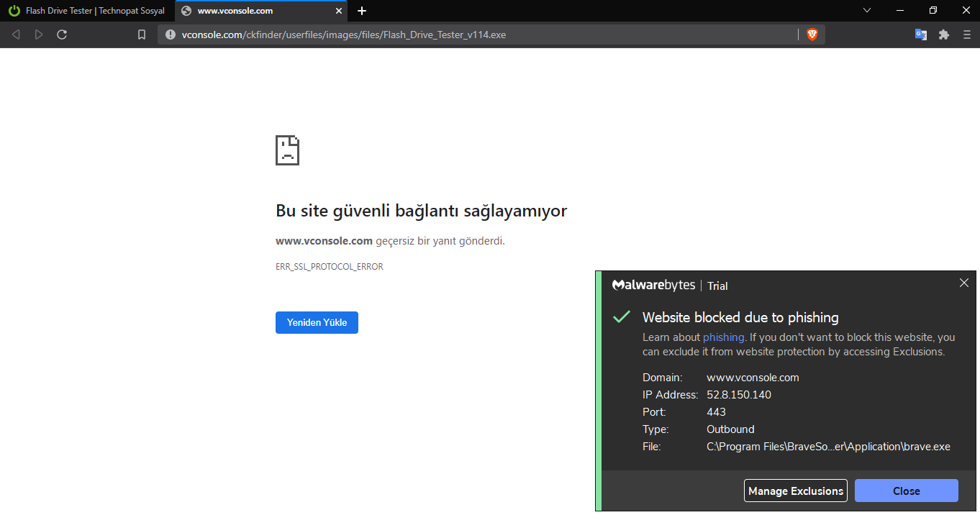Restore down the Brave browser window
Image resolution: width=980 pixels, height=515 pixels.
point(933,10)
